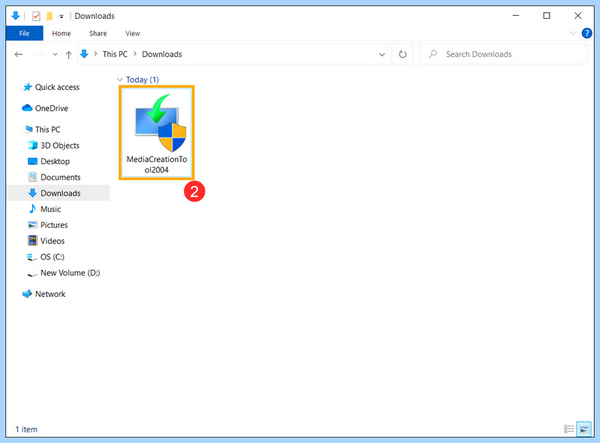This screenshot has width=600, height=443.
Task: Open the Home ribbon tab
Action: pyautogui.click(x=61, y=33)
